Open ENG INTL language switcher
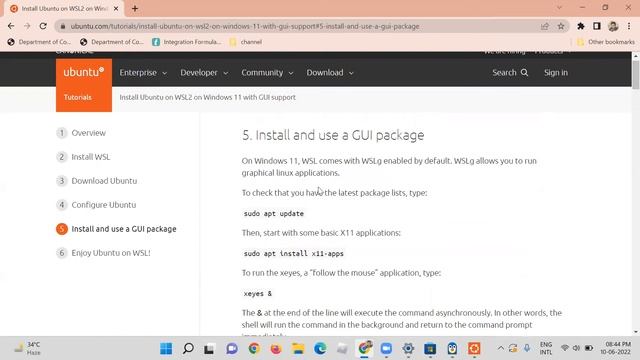The image size is (640, 360). tap(546, 348)
